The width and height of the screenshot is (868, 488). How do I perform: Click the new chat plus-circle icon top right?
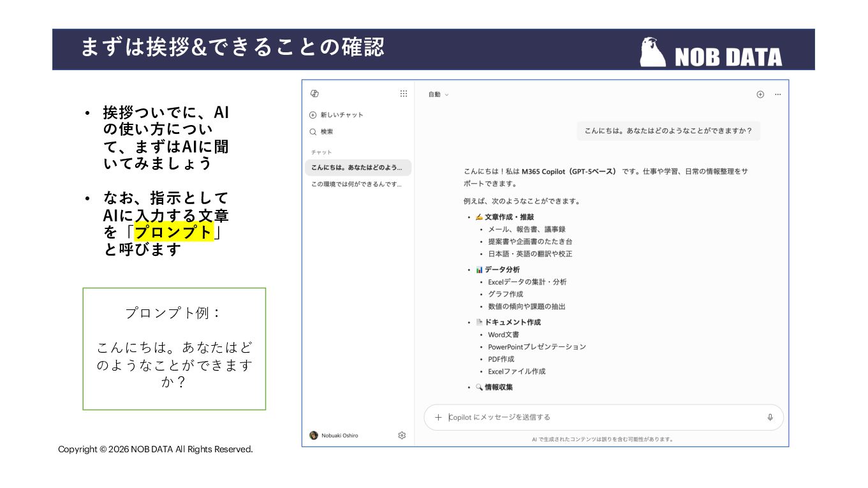pyautogui.click(x=760, y=94)
